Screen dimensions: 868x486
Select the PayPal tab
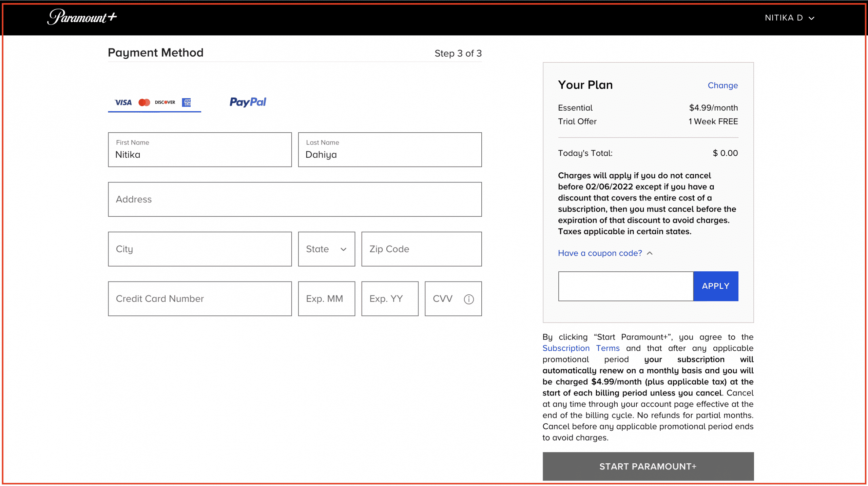click(247, 102)
